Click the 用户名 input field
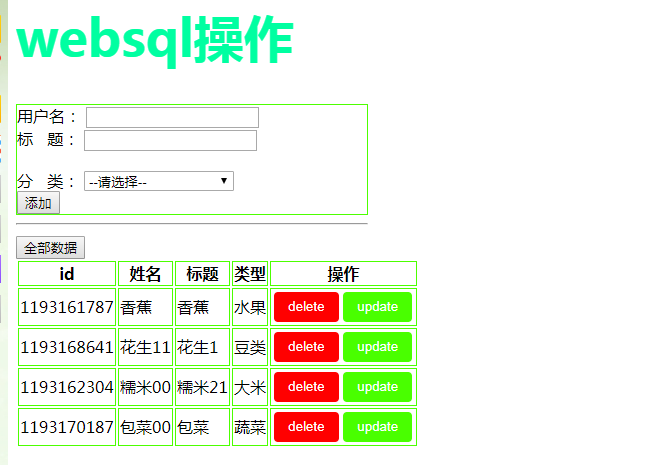Viewport: 662px width, 465px height. coord(172,117)
